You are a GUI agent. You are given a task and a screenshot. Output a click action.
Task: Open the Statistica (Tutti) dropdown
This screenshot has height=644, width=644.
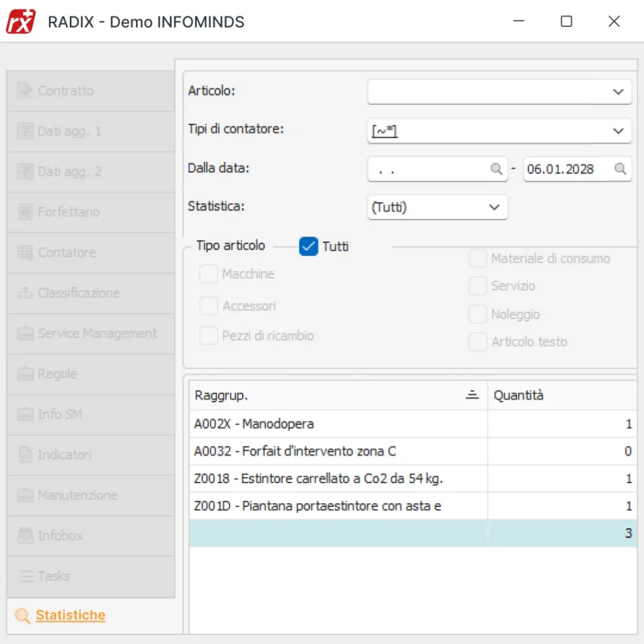tap(494, 208)
